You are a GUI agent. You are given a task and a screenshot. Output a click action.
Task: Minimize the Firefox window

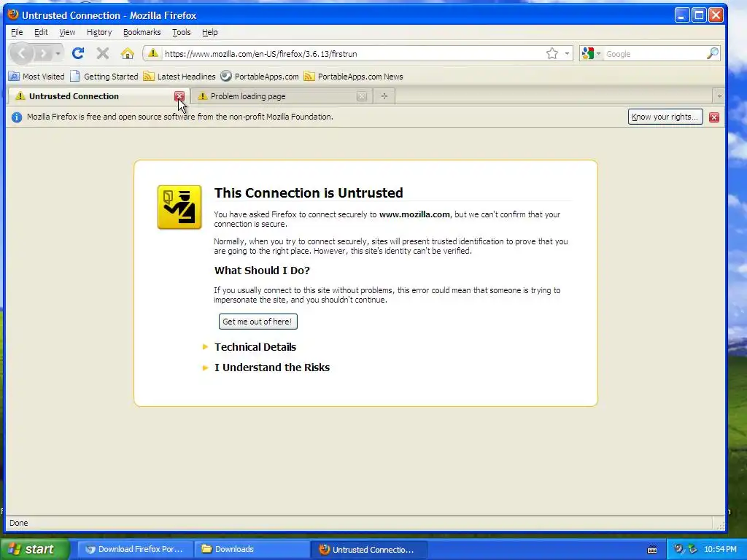(x=682, y=15)
